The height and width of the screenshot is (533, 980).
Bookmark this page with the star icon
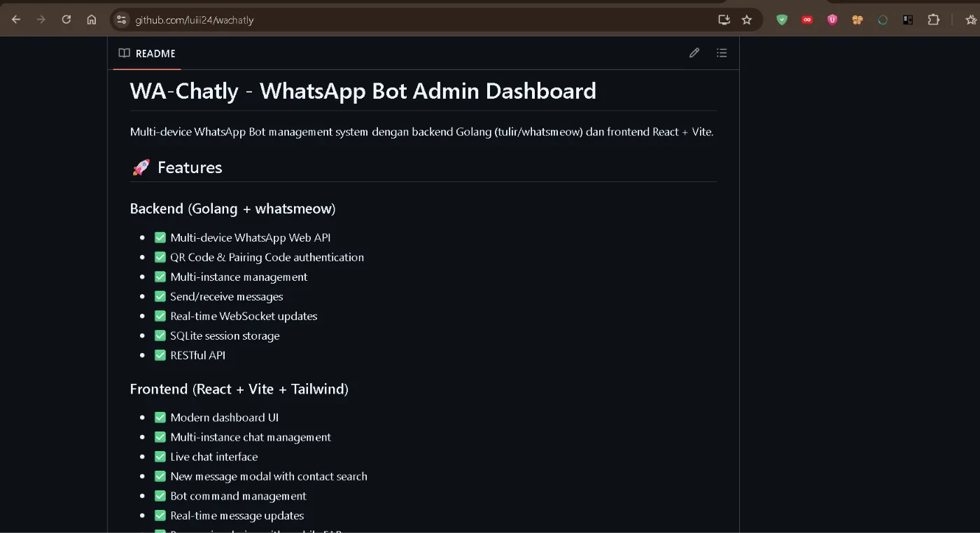(747, 20)
